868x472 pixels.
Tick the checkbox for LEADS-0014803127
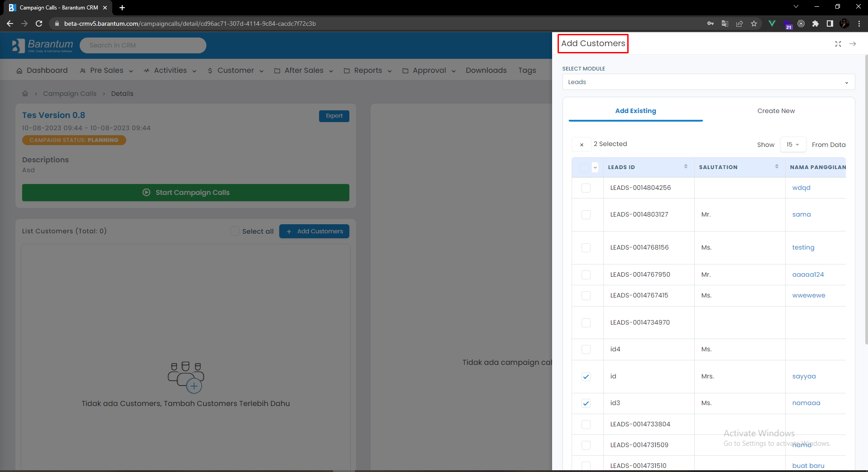coord(586,215)
